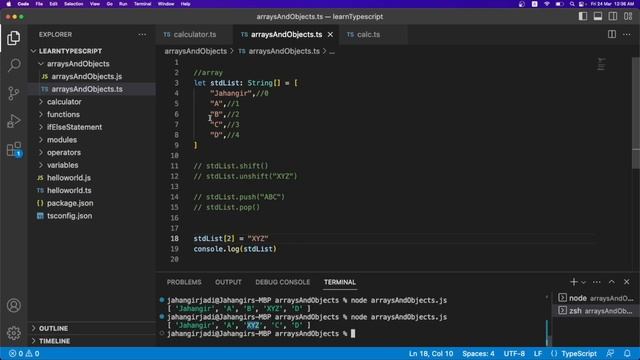
Task: Select the arraysAndObjects.ts editor tab
Action: [x=286, y=35]
